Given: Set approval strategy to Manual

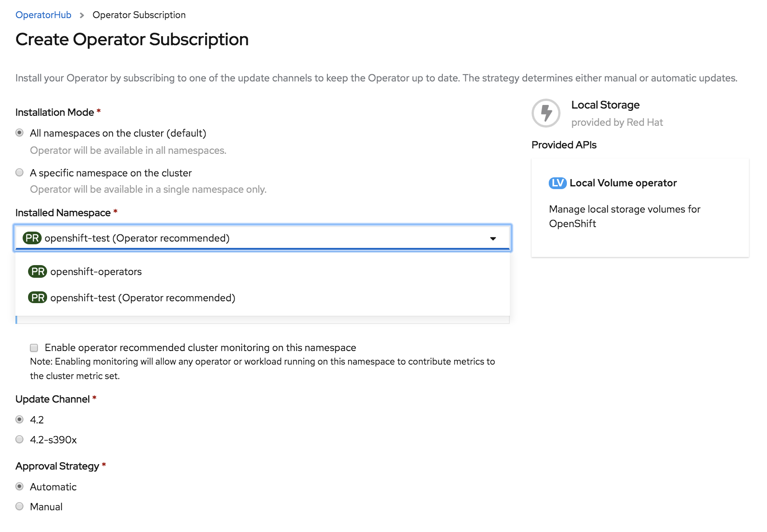Looking at the screenshot, I should coord(19,506).
